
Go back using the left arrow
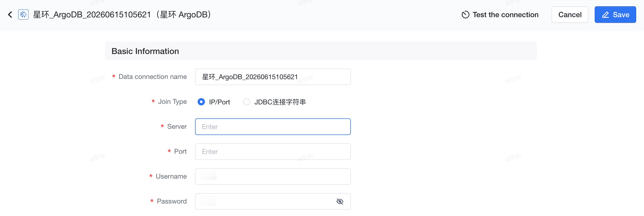click(10, 15)
